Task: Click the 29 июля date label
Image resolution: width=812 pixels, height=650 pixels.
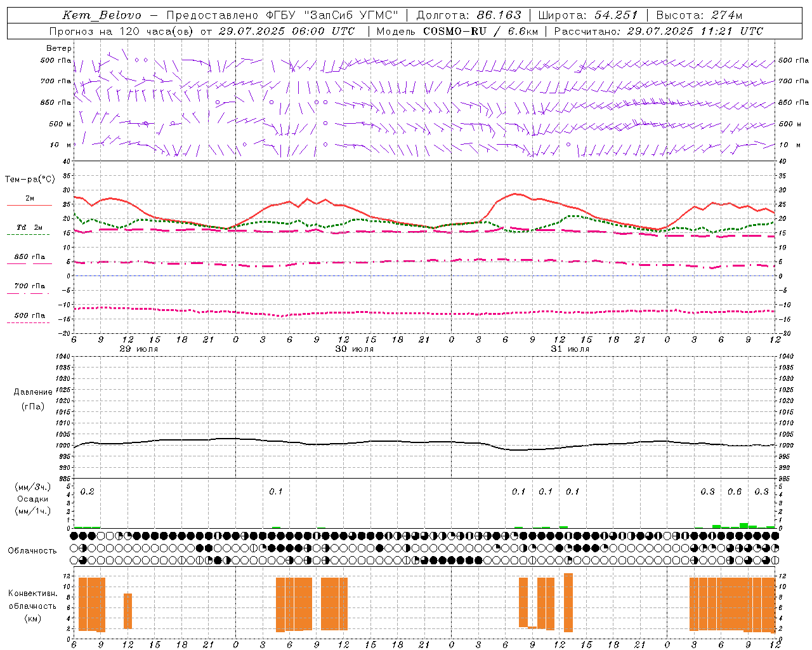Action: tap(139, 349)
